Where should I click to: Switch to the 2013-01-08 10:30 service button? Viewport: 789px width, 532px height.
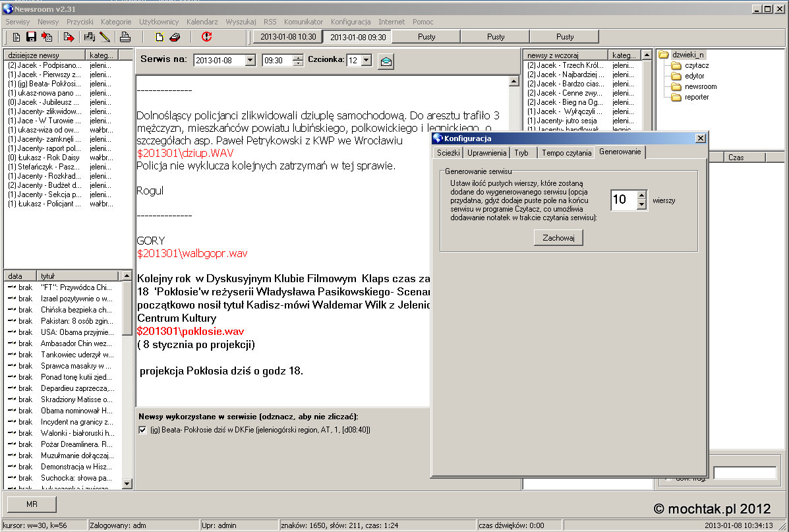tap(288, 37)
